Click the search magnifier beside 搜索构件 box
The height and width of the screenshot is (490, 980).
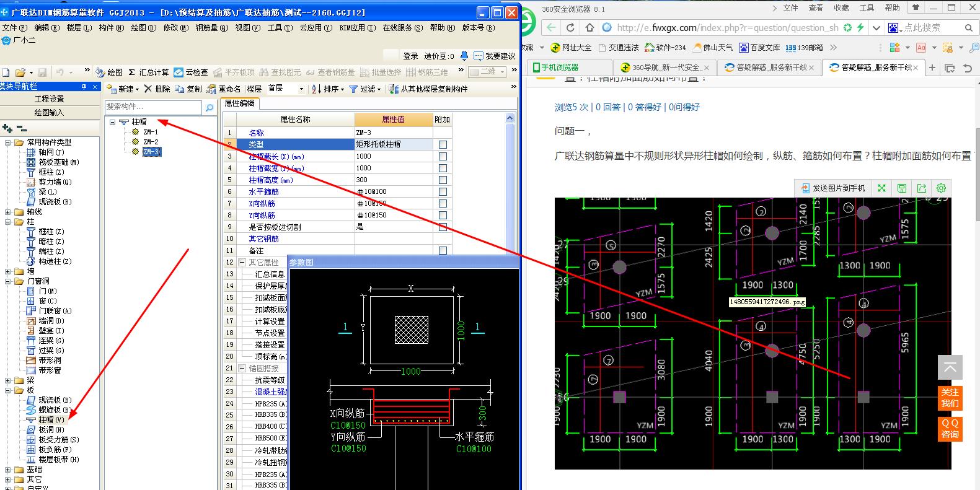[210, 107]
